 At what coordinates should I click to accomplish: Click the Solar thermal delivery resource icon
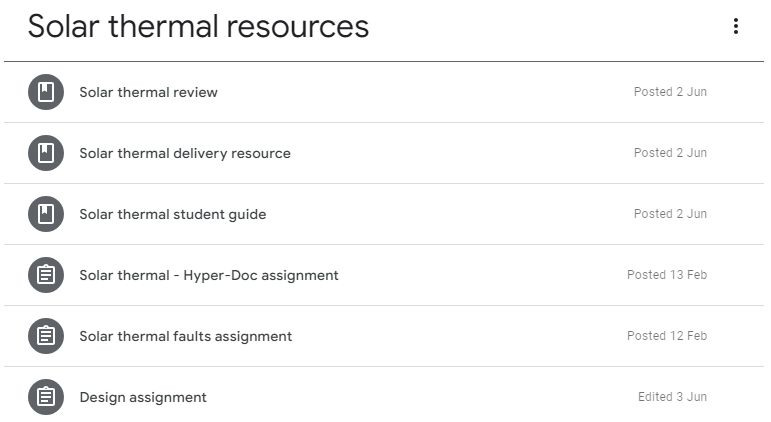[x=45, y=153]
